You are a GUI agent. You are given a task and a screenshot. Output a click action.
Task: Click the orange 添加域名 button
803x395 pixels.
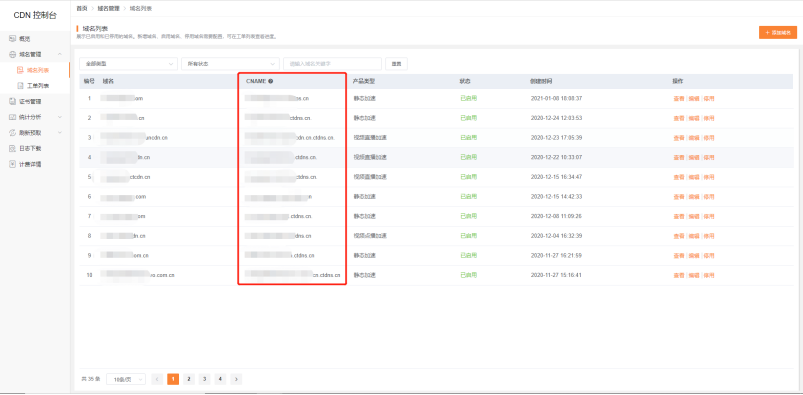778,32
